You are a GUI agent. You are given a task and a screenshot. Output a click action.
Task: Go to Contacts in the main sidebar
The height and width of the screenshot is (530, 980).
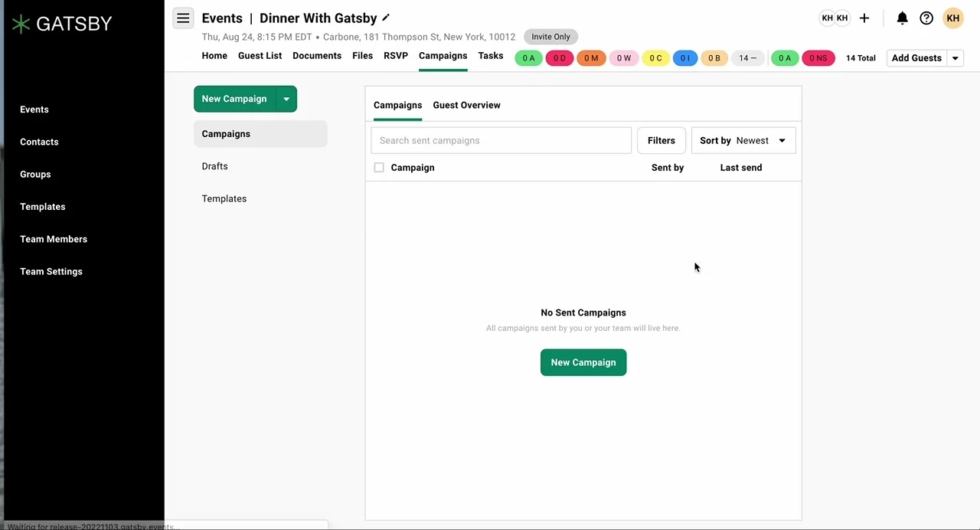tap(39, 142)
